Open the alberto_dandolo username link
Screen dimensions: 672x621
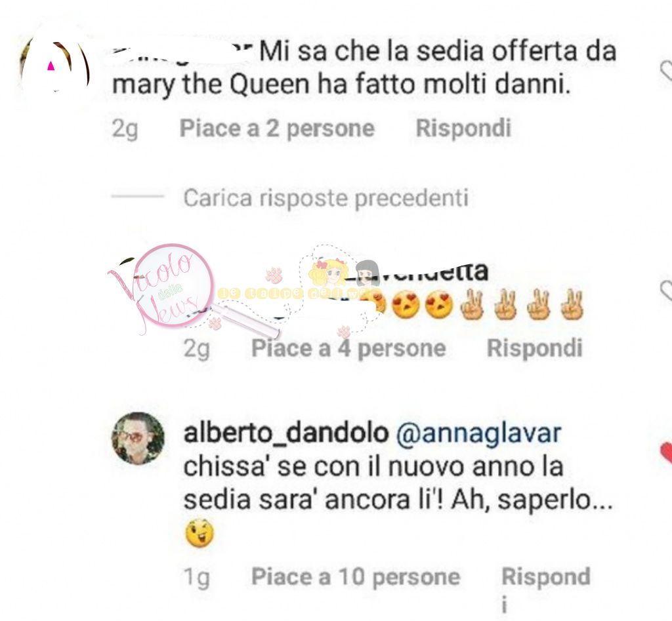(286, 433)
